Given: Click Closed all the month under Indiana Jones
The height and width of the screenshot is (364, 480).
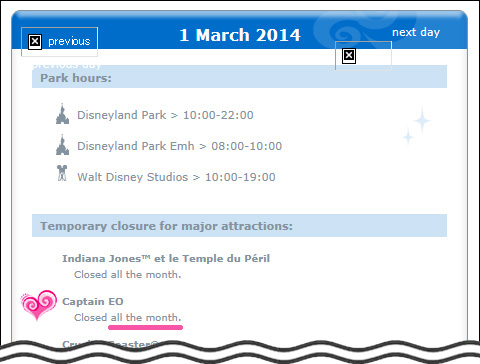Looking at the screenshot, I should [128, 275].
